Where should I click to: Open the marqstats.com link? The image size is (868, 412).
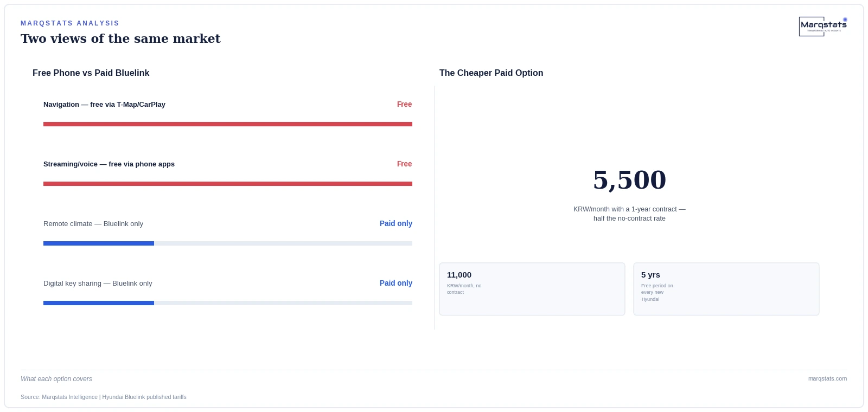tap(827, 378)
